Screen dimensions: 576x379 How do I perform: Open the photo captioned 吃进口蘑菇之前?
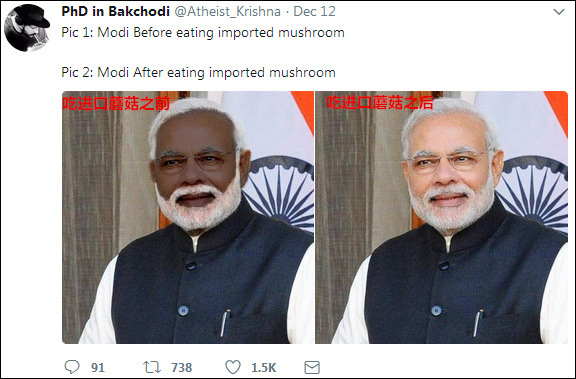click(188, 217)
